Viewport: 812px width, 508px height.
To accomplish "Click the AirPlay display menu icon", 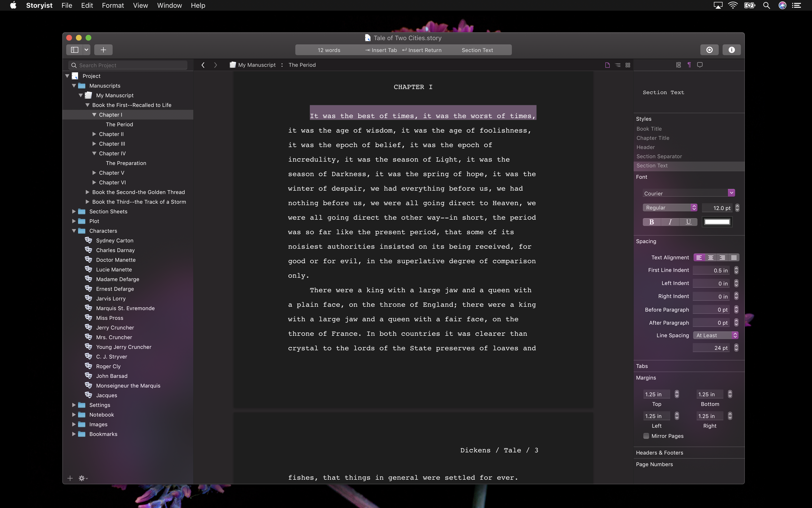I will click(718, 5).
